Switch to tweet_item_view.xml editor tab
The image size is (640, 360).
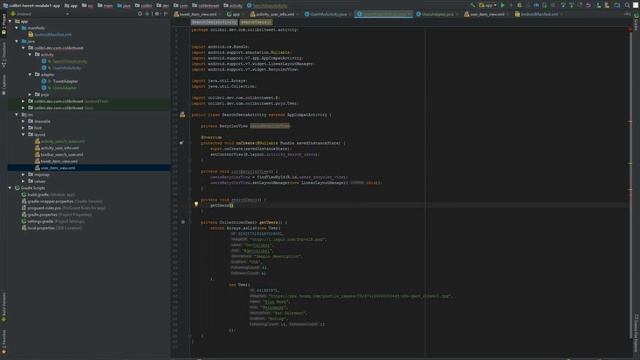[197, 14]
